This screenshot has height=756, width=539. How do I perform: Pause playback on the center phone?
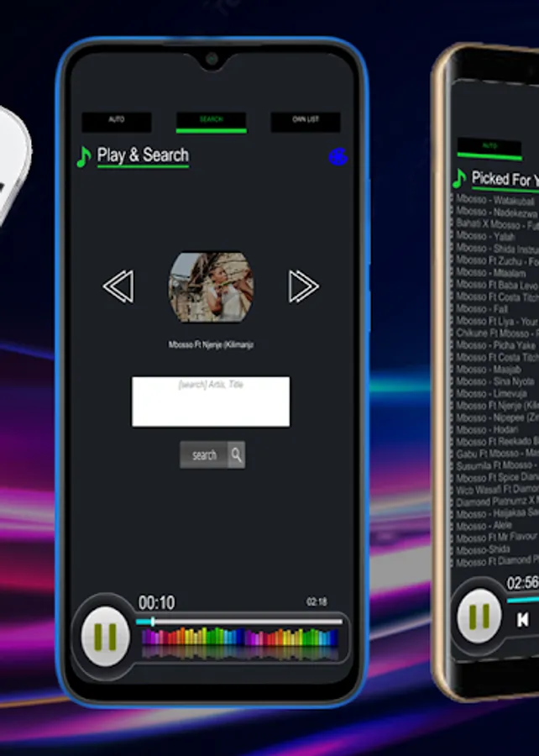point(105,637)
